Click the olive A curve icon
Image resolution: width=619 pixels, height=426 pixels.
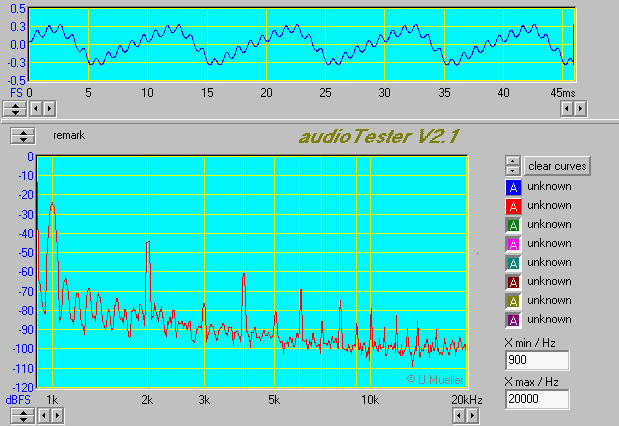[x=513, y=301]
